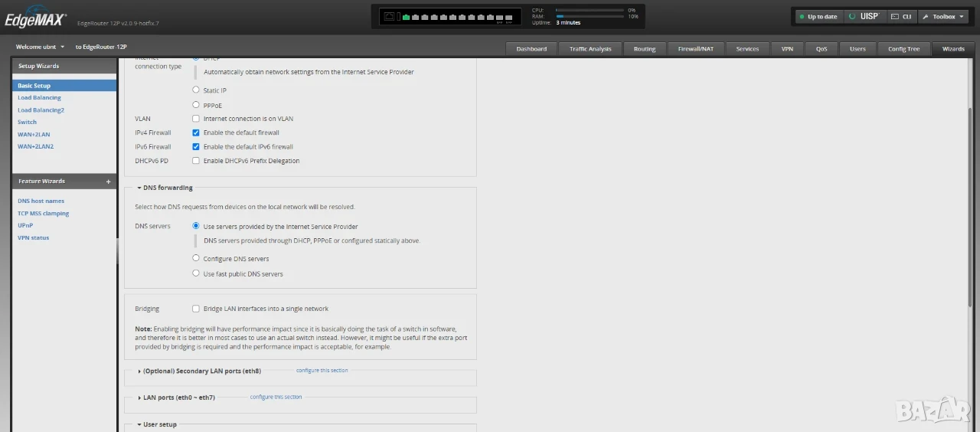The height and width of the screenshot is (432, 980).
Task: Click the green active port icon
Action: pos(406,16)
